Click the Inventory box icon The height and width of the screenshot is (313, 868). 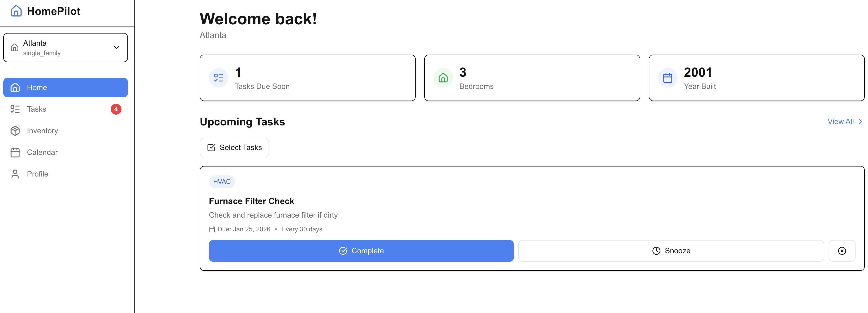15,131
